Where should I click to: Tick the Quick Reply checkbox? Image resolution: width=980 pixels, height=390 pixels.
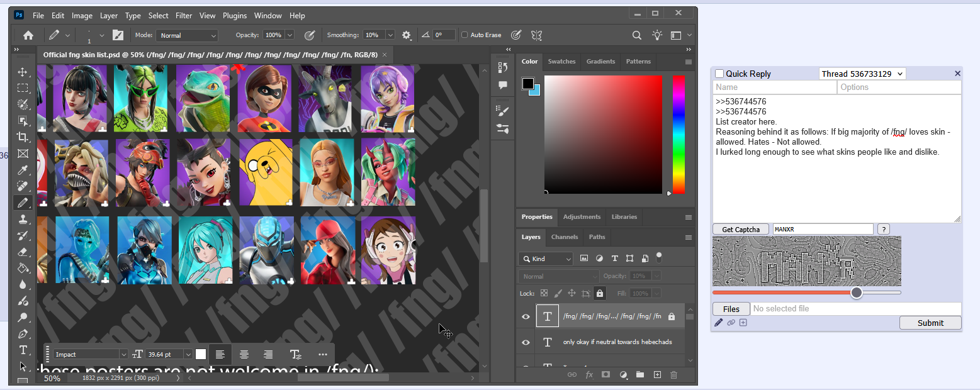coord(719,74)
